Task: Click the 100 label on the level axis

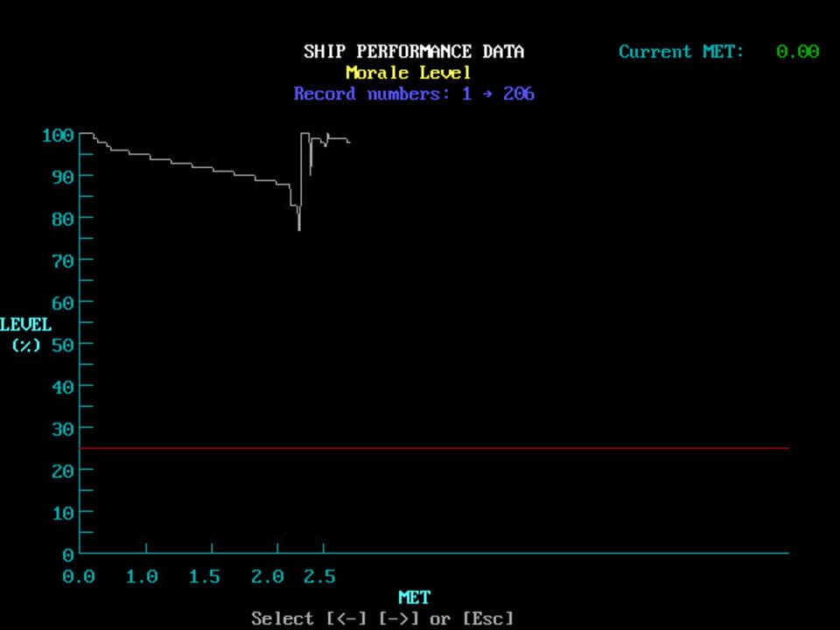Action: 56,136
